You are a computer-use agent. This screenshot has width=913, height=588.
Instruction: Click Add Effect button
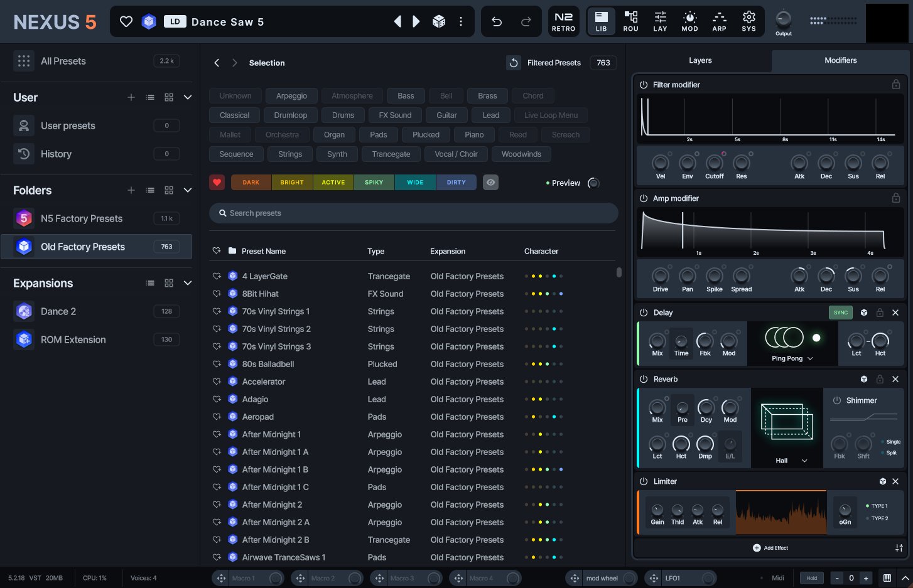point(770,548)
